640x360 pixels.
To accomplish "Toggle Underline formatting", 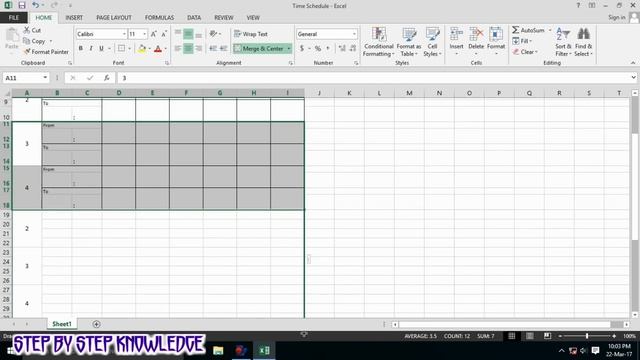I will click(x=101, y=49).
